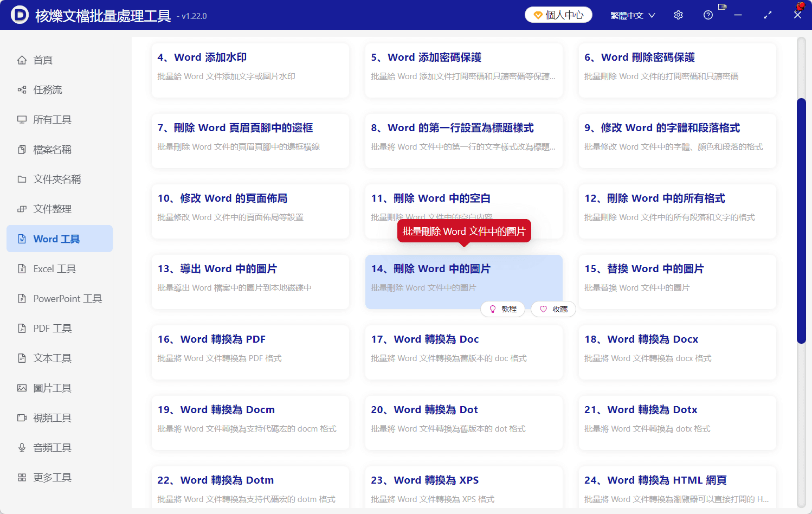Open Excel 工具 from the sidebar icon
This screenshot has height=514, width=812.
tap(22, 268)
